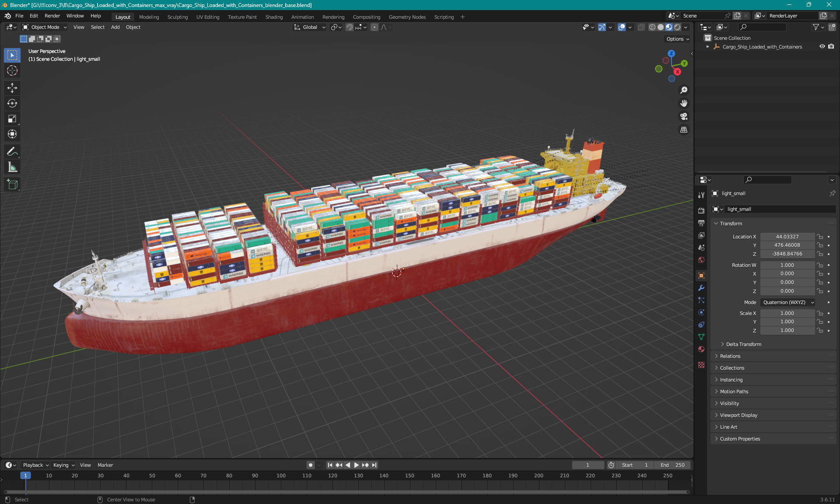Screen dimensions: 840x504
Task: Click the Zoom viewport icon
Action: pyautogui.click(x=684, y=90)
